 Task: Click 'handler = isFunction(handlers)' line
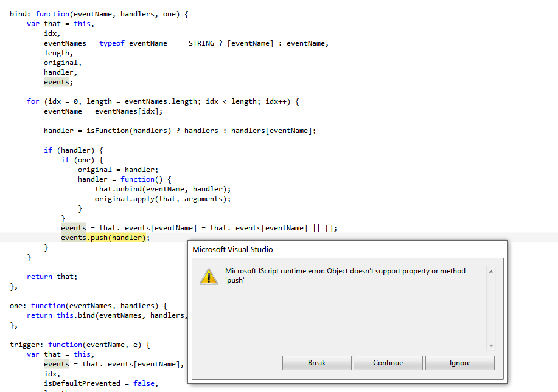pyautogui.click(x=180, y=131)
